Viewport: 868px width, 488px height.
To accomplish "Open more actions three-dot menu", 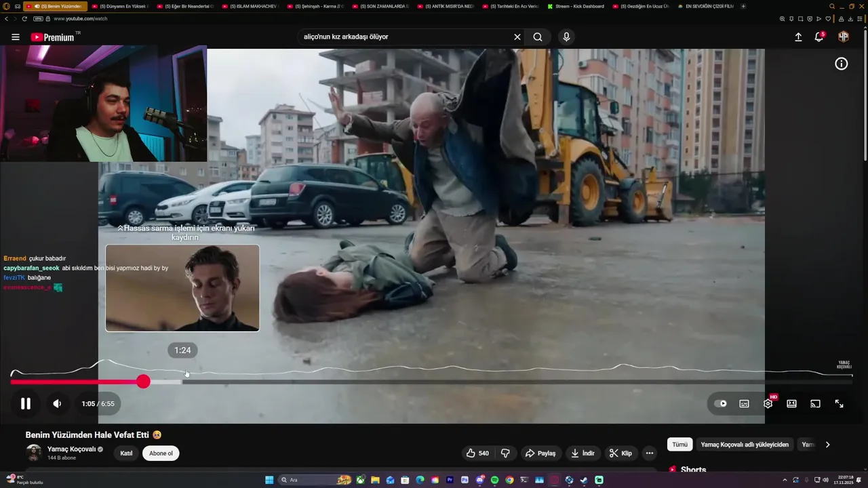I will pyautogui.click(x=650, y=453).
